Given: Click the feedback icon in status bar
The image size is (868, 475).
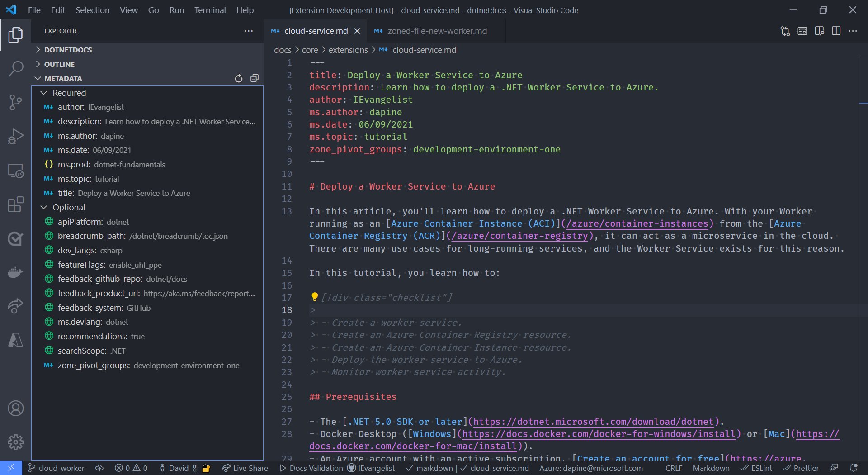Looking at the screenshot, I should pos(834,468).
